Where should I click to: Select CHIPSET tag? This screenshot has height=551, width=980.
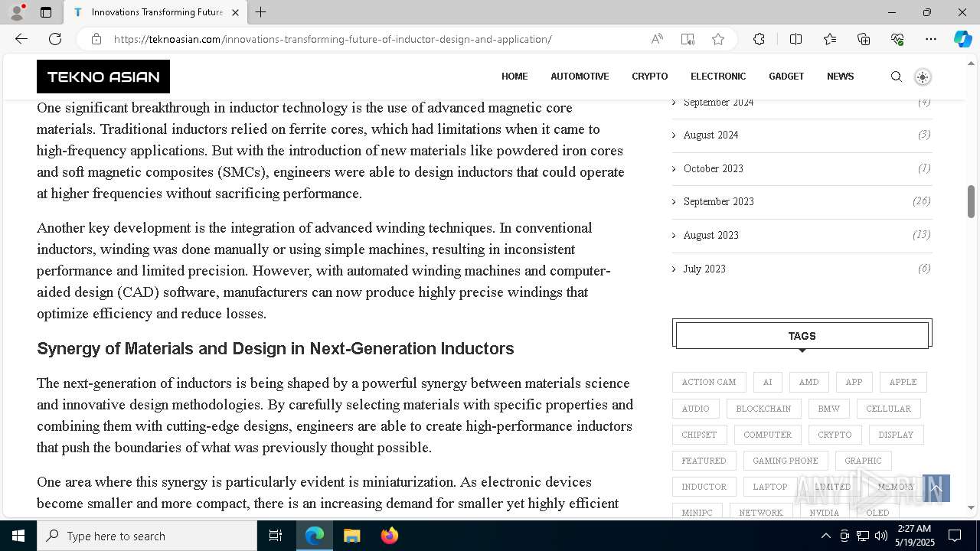point(699,435)
